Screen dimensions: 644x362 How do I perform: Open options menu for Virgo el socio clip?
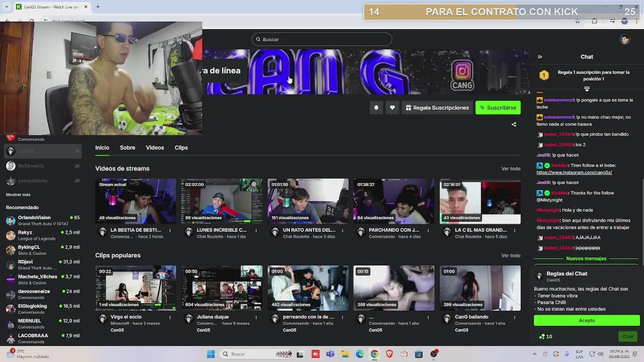click(170, 317)
